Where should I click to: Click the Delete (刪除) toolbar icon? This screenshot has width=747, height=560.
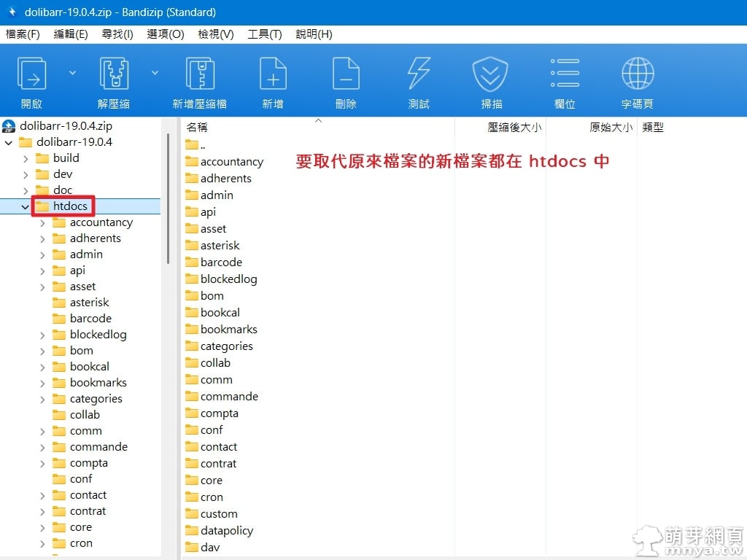[346, 74]
